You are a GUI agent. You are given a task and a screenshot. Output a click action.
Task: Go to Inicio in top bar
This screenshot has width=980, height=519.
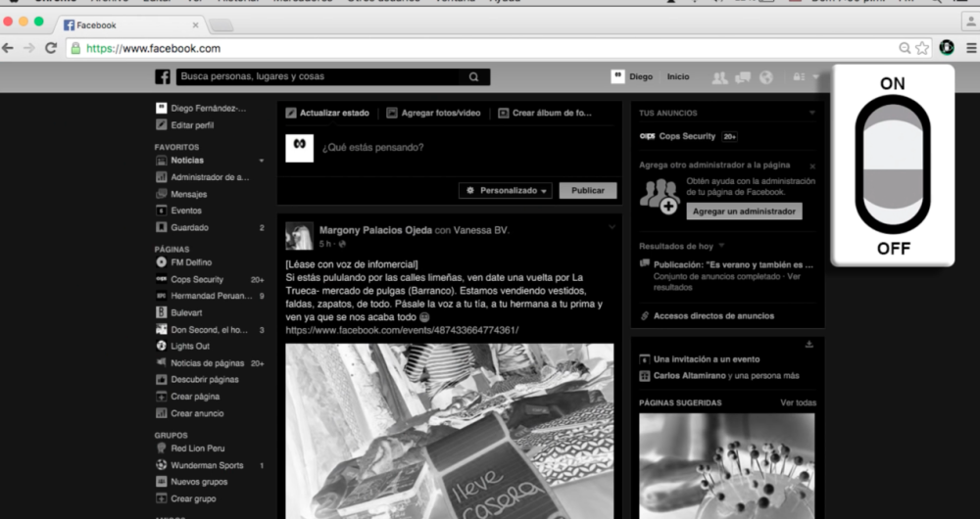[x=678, y=76]
